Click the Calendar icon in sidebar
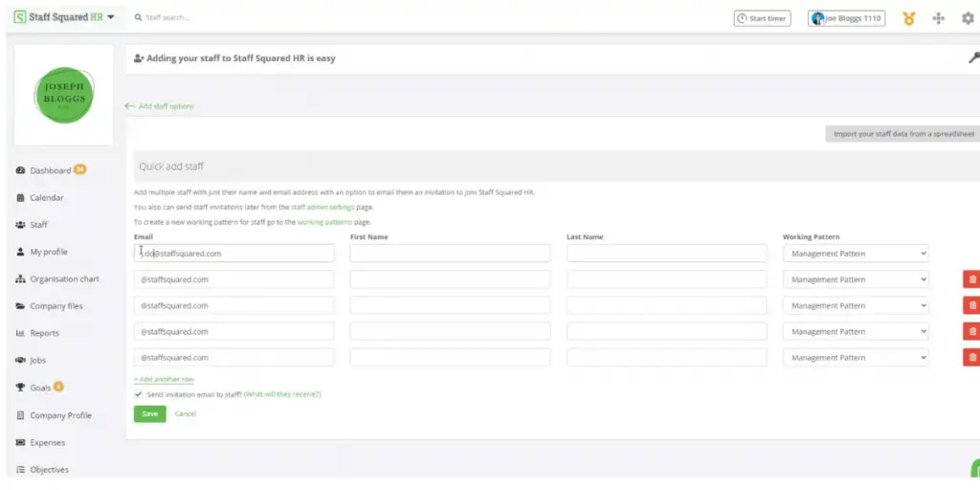Image resolution: width=980 pixels, height=490 pixels. 20,197
